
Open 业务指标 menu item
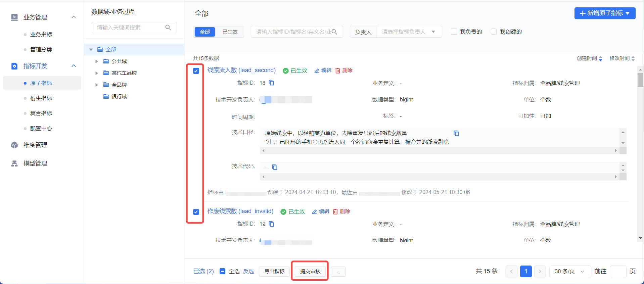coord(41,34)
